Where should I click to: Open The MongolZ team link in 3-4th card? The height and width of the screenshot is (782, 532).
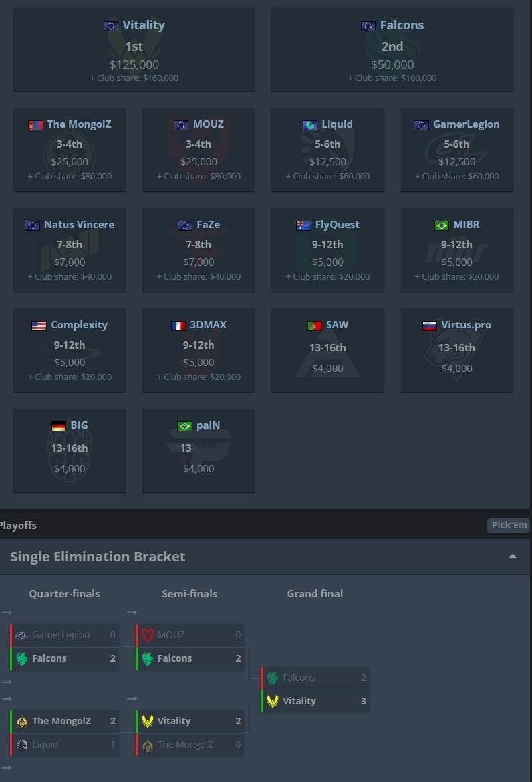(80, 124)
